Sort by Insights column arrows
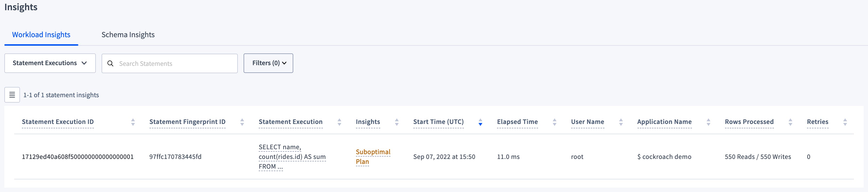Image resolution: width=868 pixels, height=192 pixels. pos(397,122)
